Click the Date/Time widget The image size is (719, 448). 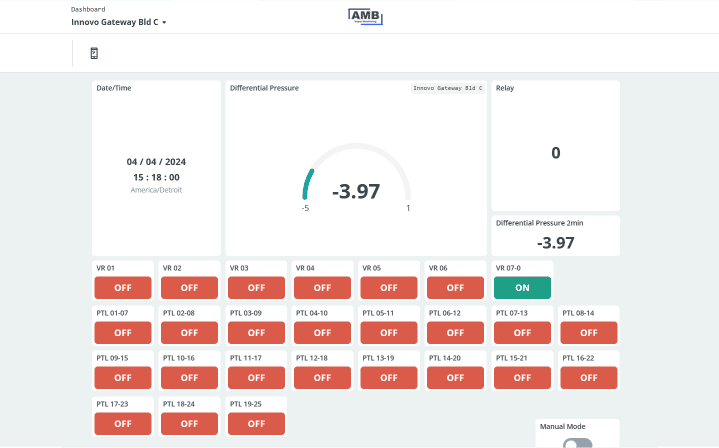[156, 168]
